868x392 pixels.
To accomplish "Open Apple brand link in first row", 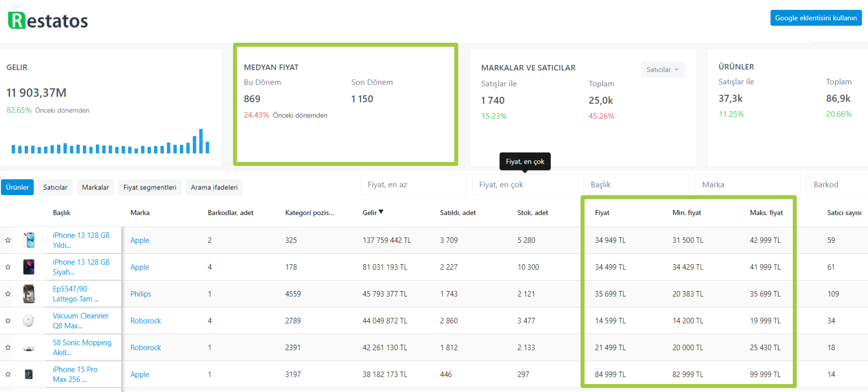I will click(140, 240).
